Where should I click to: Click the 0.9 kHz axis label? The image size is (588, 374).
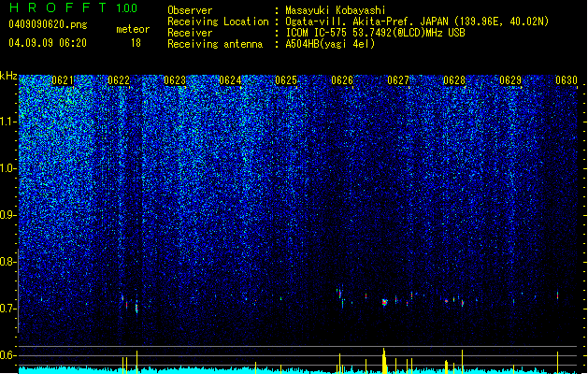(7, 215)
